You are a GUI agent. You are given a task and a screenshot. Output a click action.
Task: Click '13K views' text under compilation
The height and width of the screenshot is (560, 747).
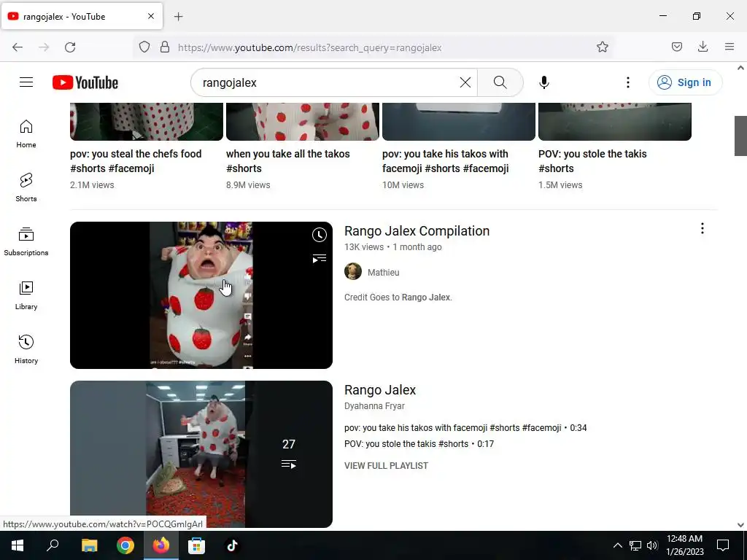tap(364, 247)
